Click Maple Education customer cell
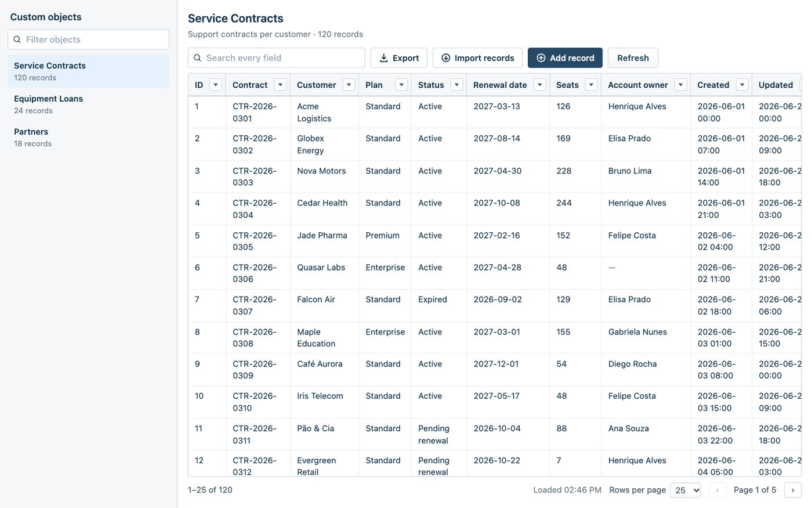This screenshot has width=812, height=508. coord(324,337)
